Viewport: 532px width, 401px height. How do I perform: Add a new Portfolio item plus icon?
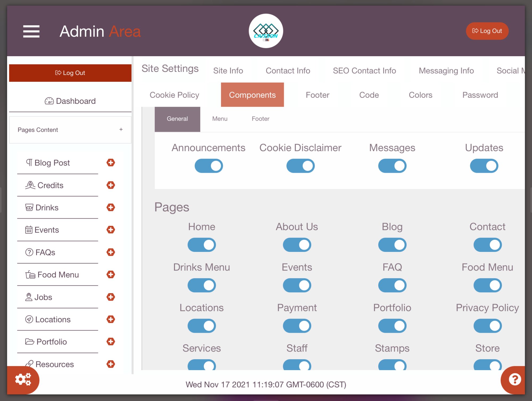pyautogui.click(x=111, y=342)
